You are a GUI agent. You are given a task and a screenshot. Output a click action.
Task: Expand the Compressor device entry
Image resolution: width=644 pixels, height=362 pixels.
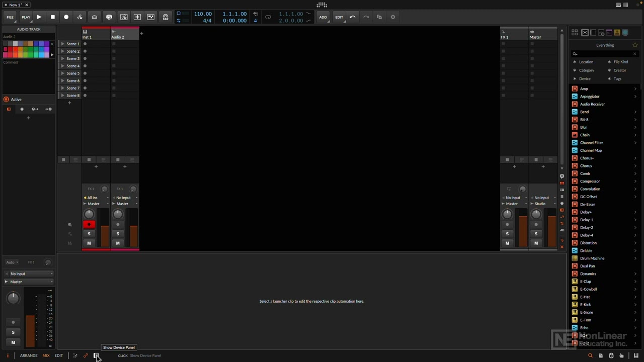635,181
